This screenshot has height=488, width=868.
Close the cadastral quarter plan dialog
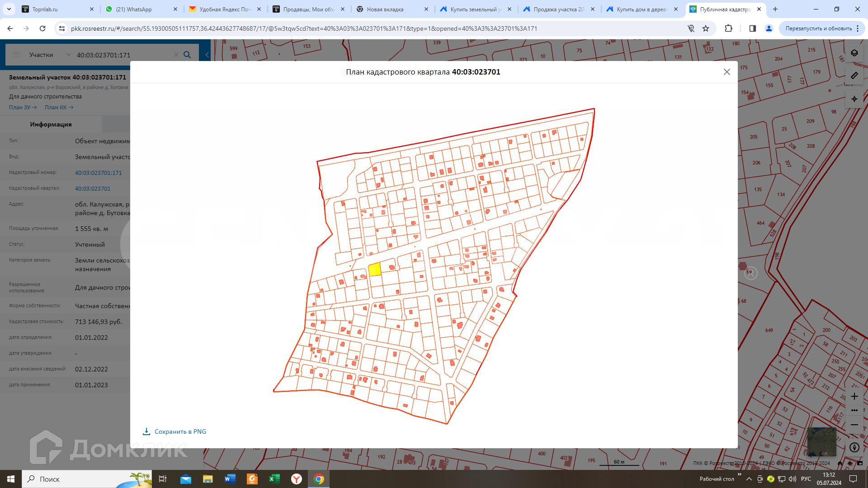point(726,72)
